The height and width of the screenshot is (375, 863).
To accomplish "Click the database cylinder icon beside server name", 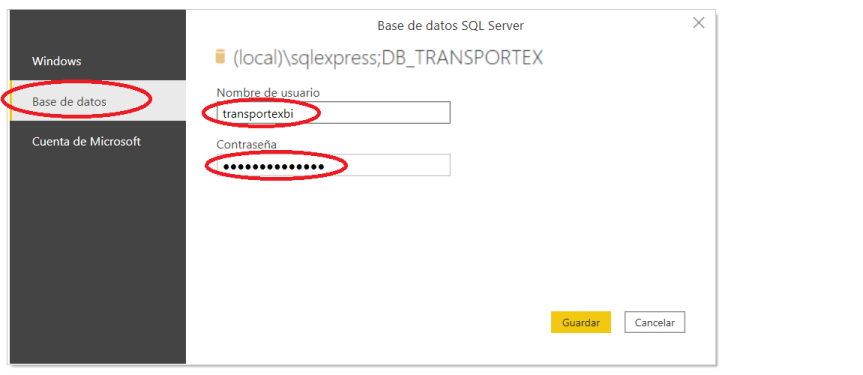I will pos(220,57).
